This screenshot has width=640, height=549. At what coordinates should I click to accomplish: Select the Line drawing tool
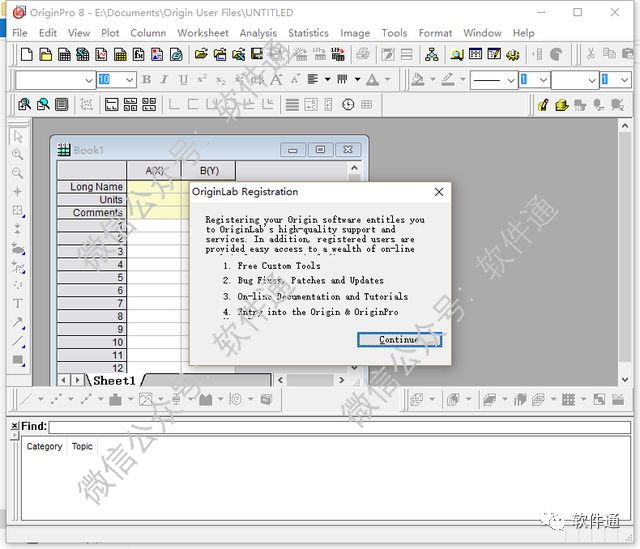click(x=18, y=341)
